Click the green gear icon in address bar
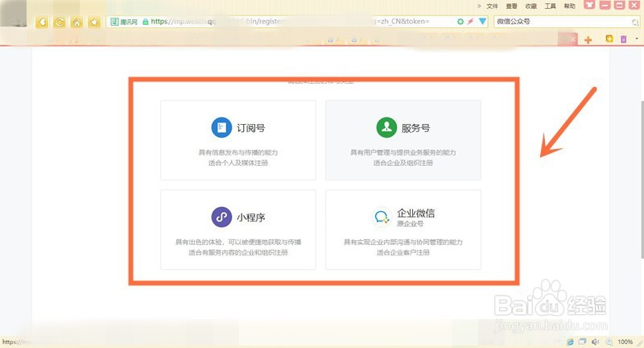Viewport: 644px width, 348px height. click(x=460, y=22)
